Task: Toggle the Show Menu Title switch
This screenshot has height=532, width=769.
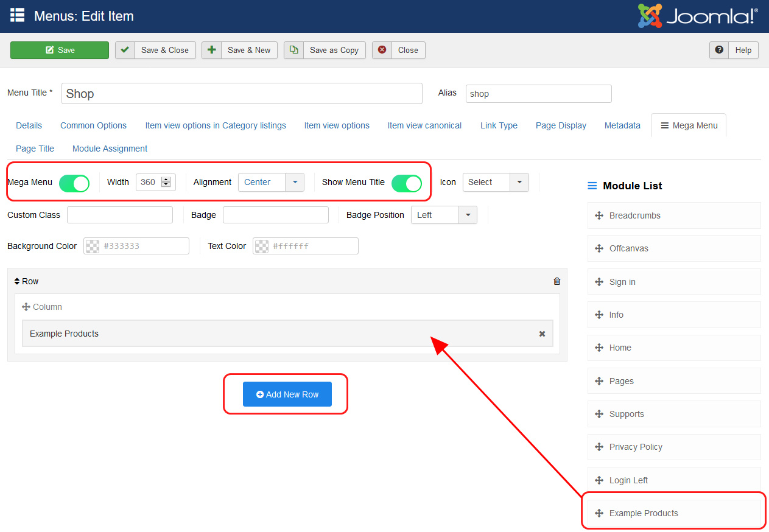Action: click(x=406, y=183)
